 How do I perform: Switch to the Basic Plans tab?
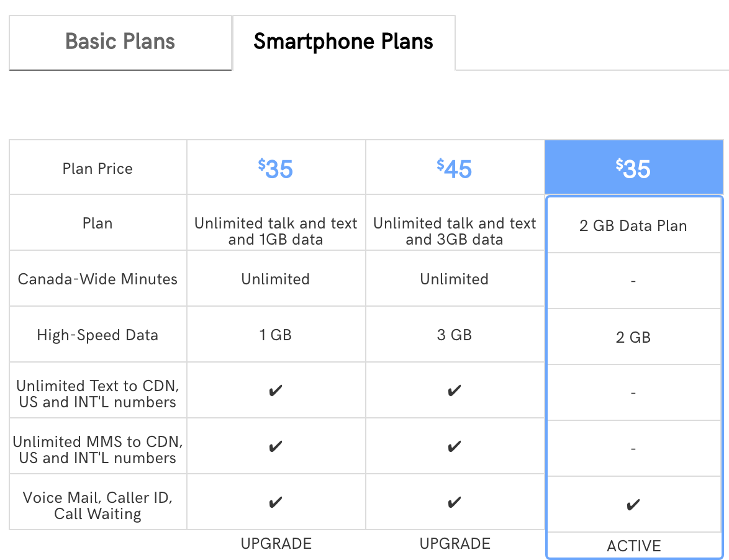coord(120,42)
